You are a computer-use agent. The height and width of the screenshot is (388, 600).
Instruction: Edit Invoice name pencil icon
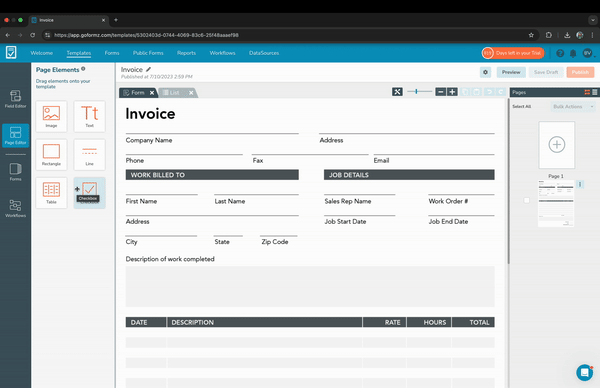click(148, 69)
